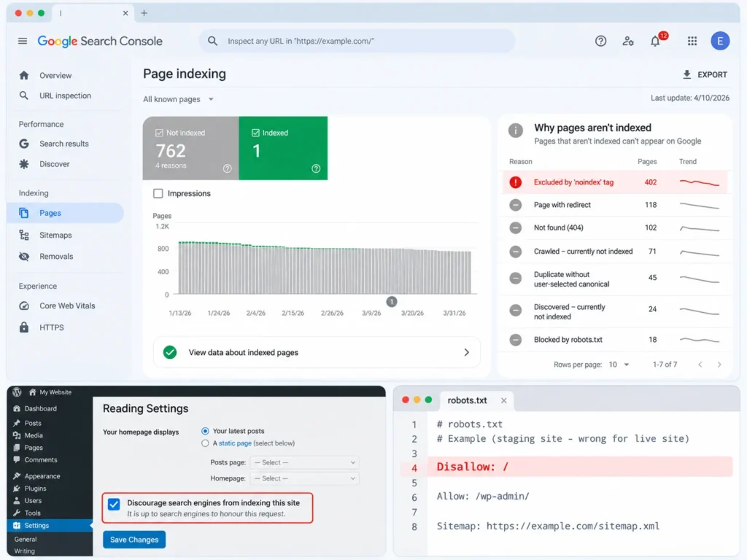Enable the Impressions checkbox

pyautogui.click(x=158, y=193)
